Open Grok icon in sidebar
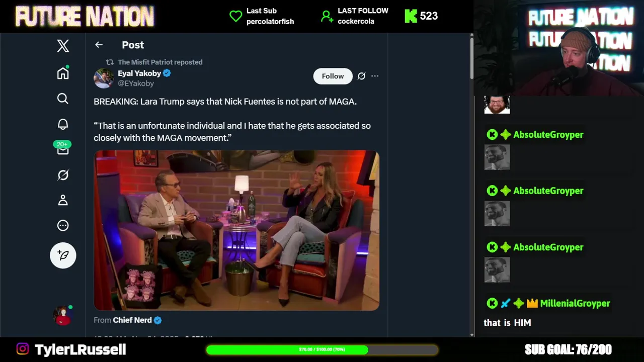 click(63, 175)
